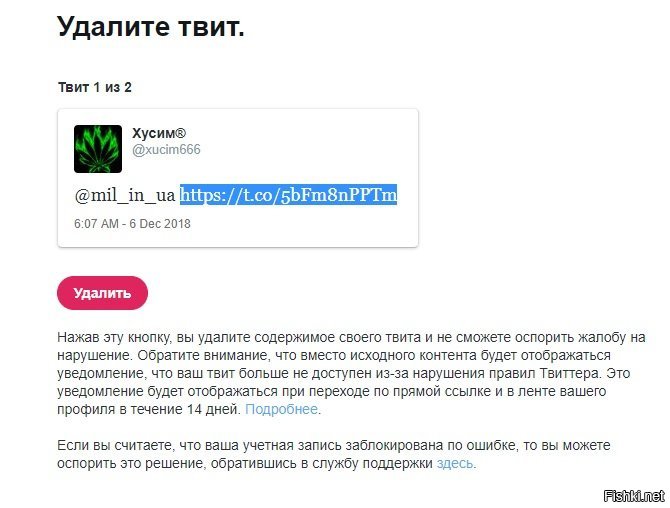This screenshot has width=670, height=508.
Task: Open the Подробнее link
Action: point(281,409)
